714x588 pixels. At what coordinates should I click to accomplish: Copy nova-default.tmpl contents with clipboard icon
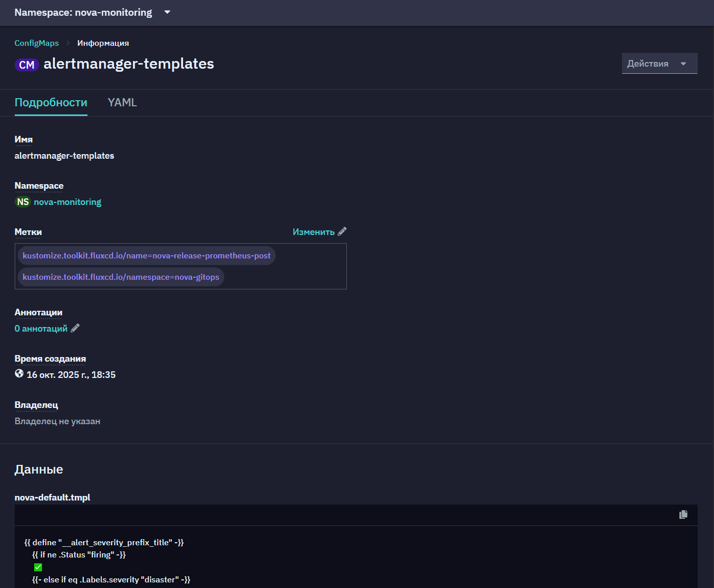pyautogui.click(x=683, y=515)
